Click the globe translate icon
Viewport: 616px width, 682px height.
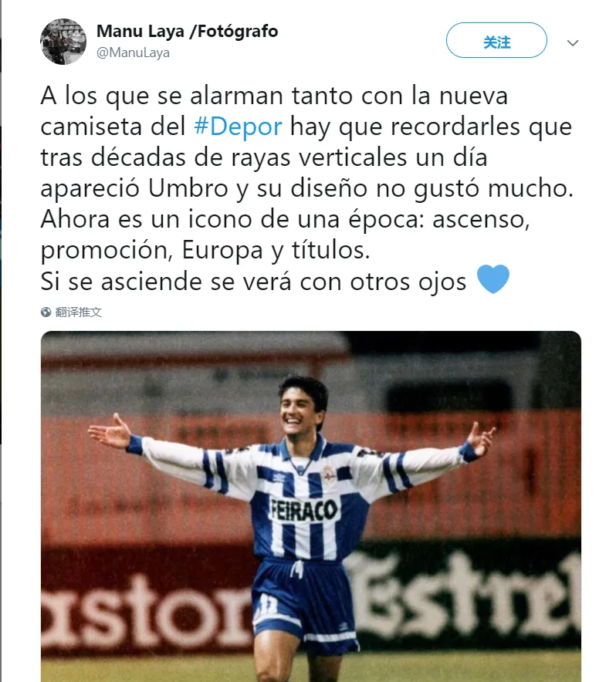point(46,312)
